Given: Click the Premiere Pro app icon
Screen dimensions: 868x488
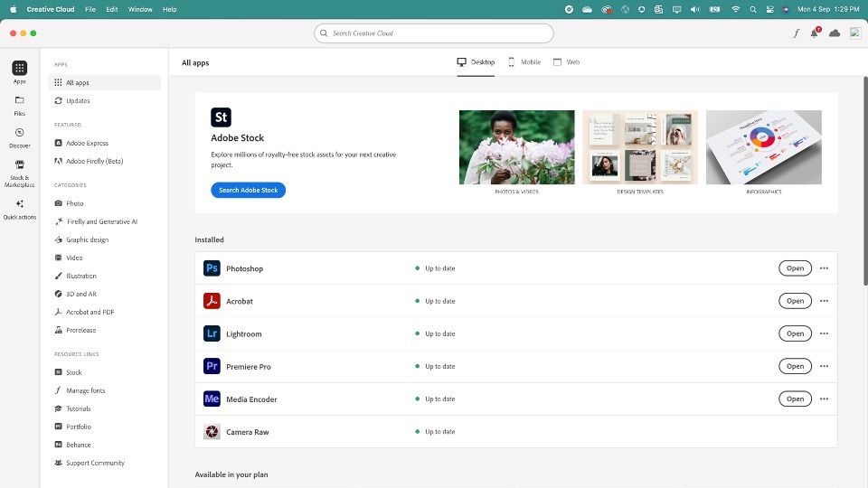Looking at the screenshot, I should (212, 366).
